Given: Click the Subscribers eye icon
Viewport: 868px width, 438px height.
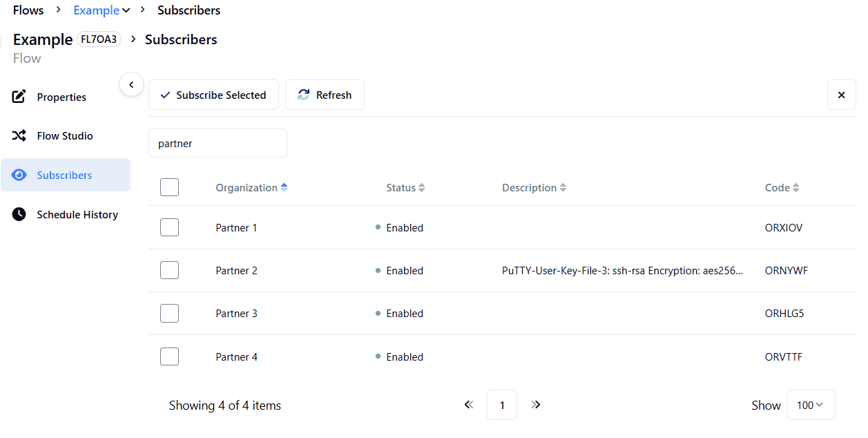Looking at the screenshot, I should 19,175.
